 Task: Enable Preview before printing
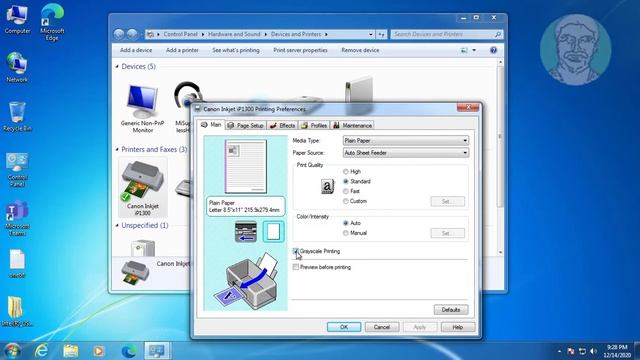(296, 267)
